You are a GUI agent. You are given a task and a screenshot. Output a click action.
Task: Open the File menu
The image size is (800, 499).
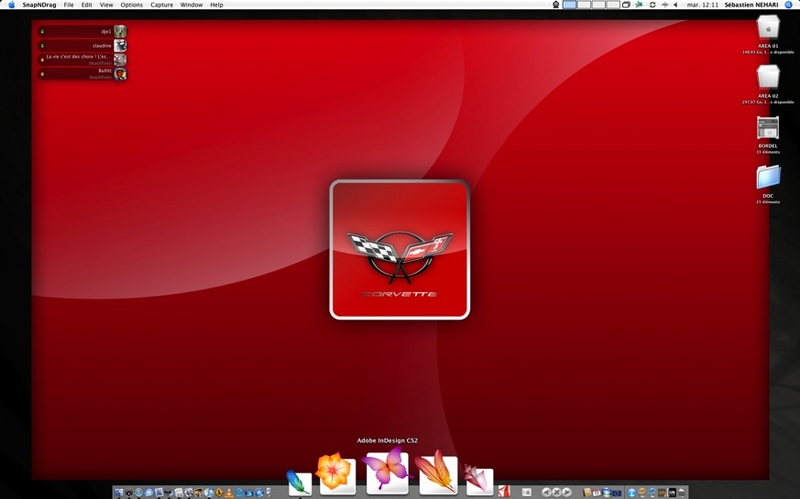(68, 5)
